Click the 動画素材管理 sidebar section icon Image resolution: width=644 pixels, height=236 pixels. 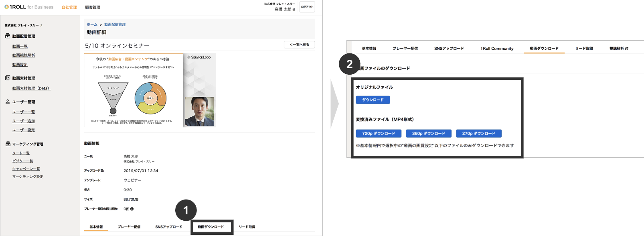click(x=8, y=78)
